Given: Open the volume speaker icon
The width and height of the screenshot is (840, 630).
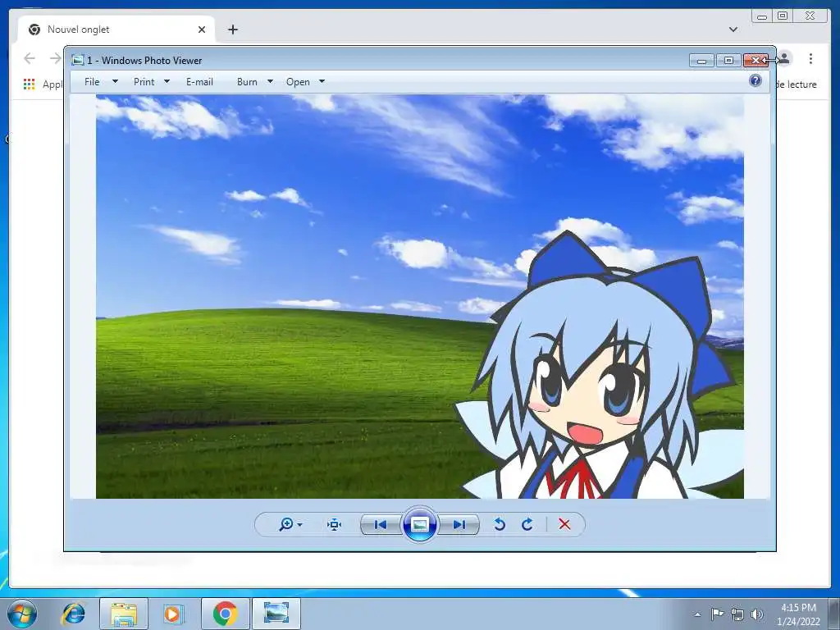Looking at the screenshot, I should pyautogui.click(x=757, y=614).
